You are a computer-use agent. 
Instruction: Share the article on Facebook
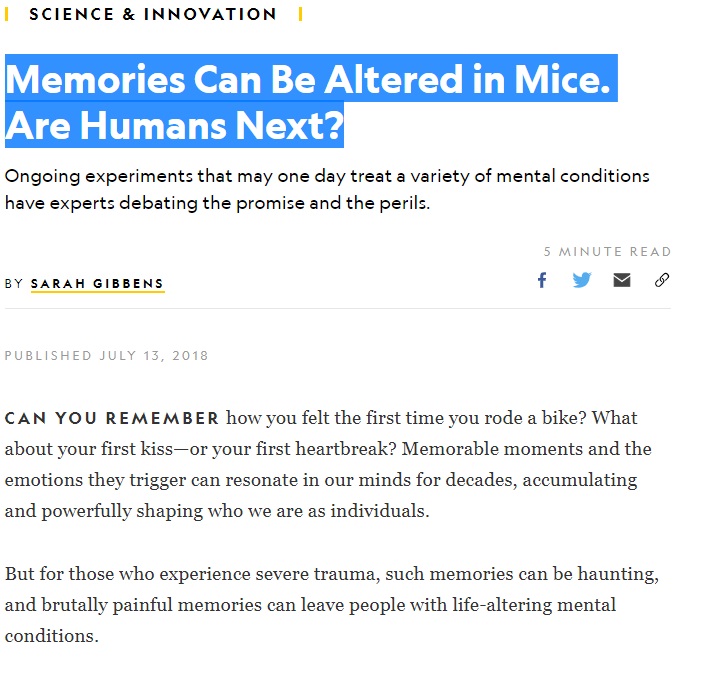pos(542,280)
